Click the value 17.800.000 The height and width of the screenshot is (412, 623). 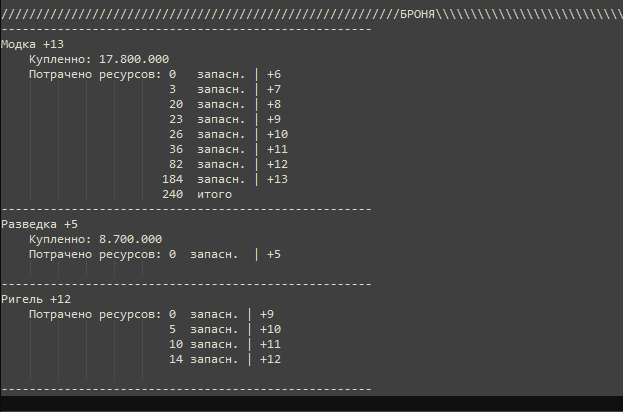pyautogui.click(x=134, y=59)
